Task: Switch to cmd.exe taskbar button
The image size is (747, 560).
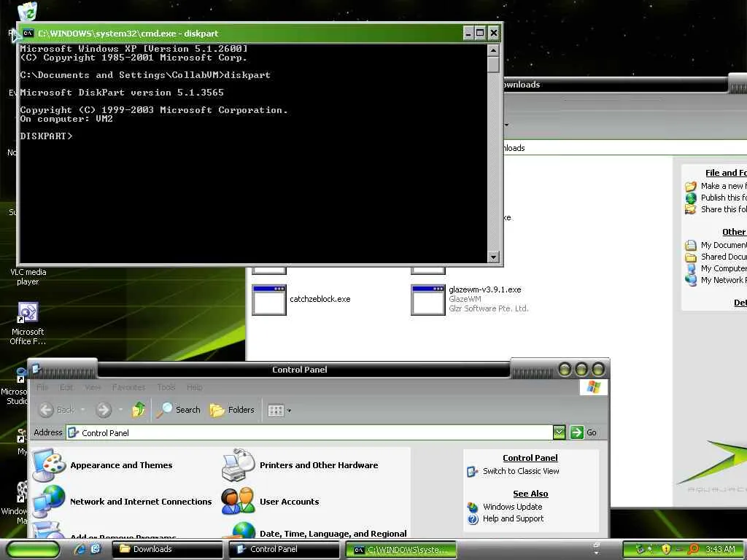Action: [400, 550]
